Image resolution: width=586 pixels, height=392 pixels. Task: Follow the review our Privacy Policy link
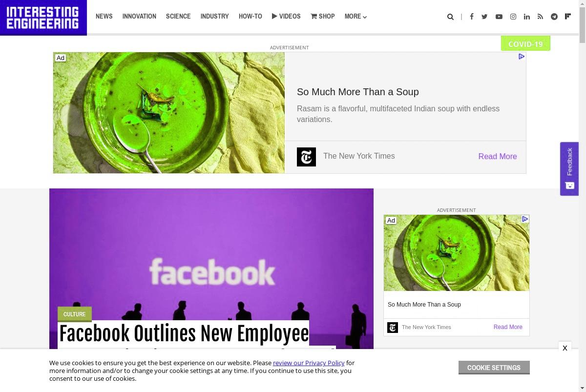click(x=309, y=363)
